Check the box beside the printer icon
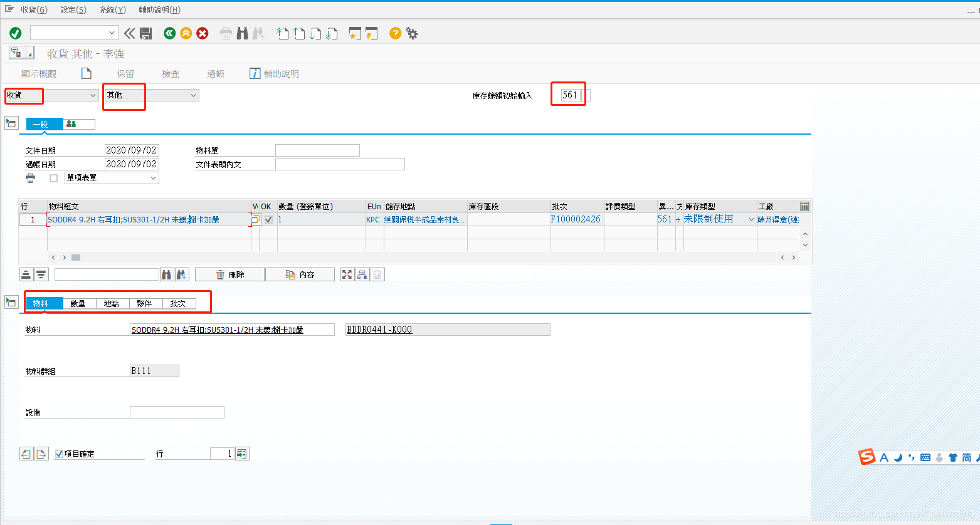Image resolution: width=980 pixels, height=525 pixels. [53, 177]
